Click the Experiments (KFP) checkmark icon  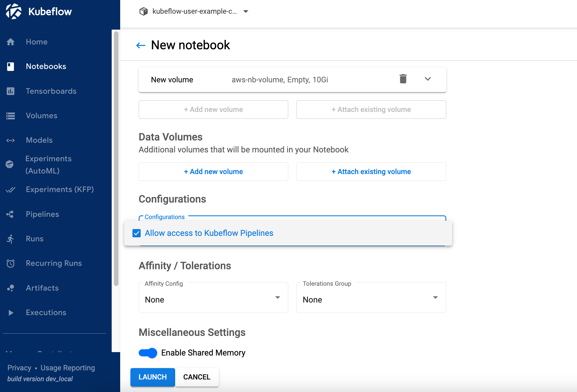tap(11, 189)
